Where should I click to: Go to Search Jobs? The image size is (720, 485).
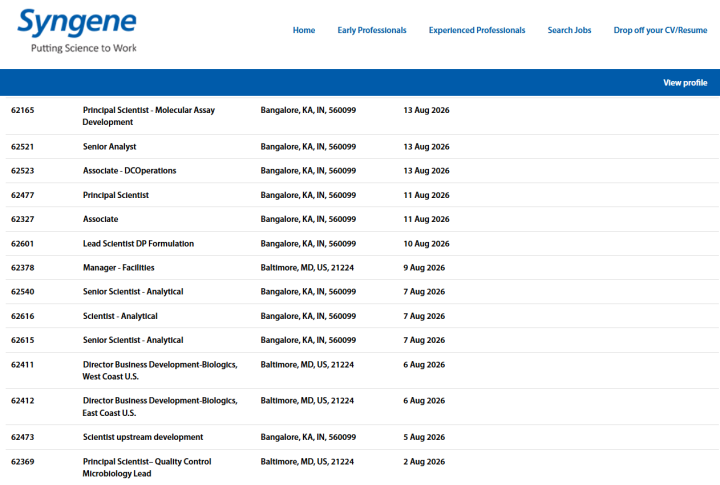click(x=569, y=30)
